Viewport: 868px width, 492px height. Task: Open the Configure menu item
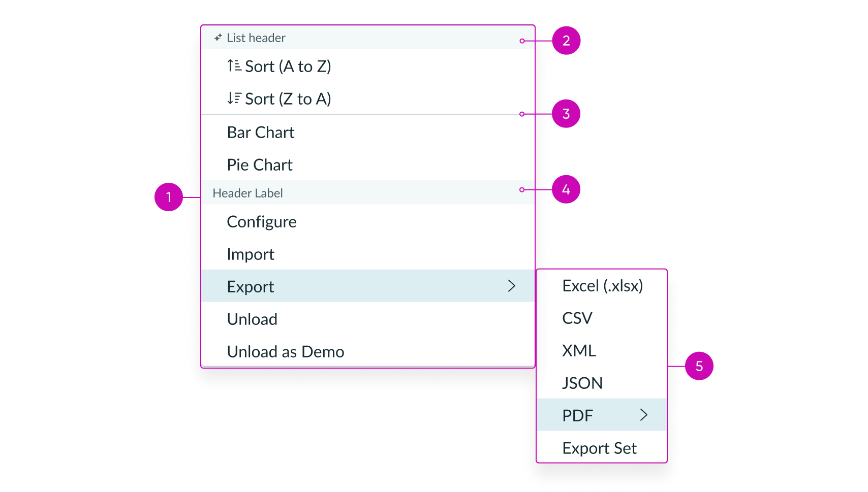tap(262, 222)
